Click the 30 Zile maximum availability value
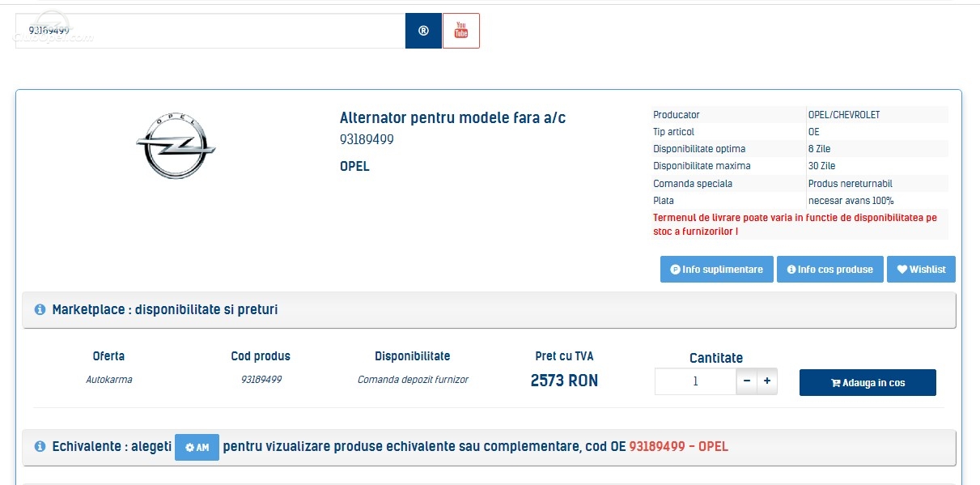The width and height of the screenshot is (980, 485). (x=821, y=166)
